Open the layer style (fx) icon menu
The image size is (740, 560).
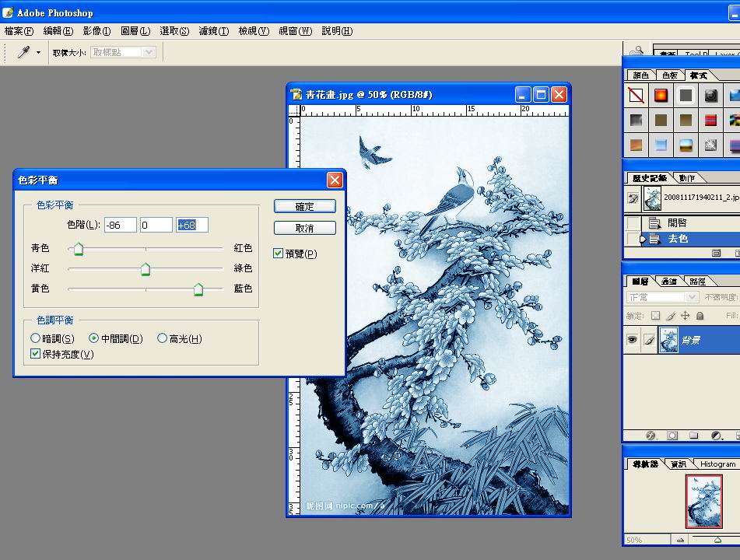[651, 436]
